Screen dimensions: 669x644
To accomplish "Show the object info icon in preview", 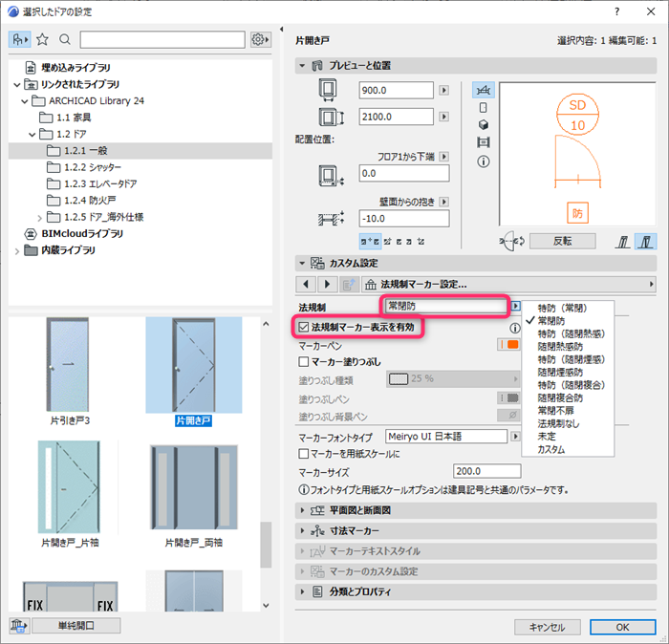I will (x=483, y=161).
